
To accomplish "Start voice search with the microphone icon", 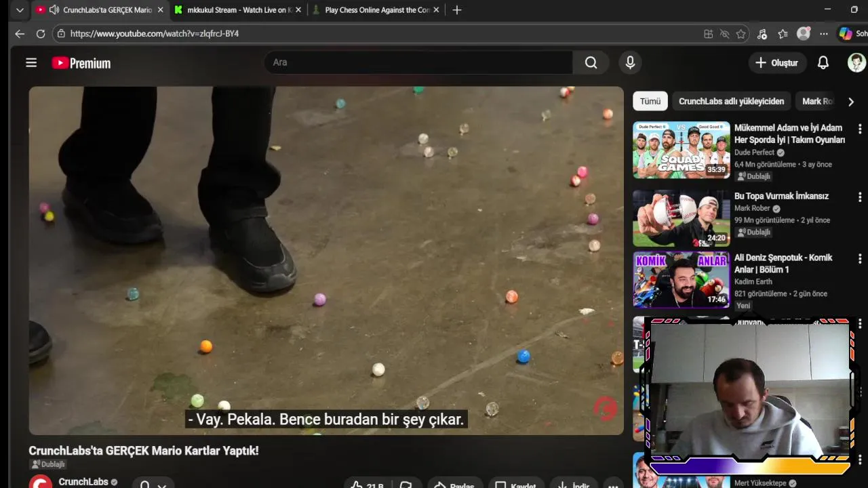I will click(x=630, y=62).
